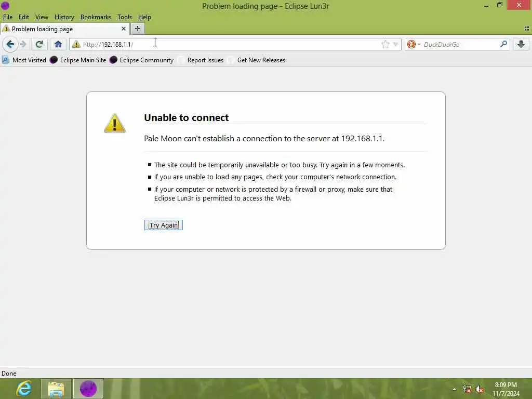Click the Done status bar text
Viewport: 532px width, 399px height.
pos(9,374)
